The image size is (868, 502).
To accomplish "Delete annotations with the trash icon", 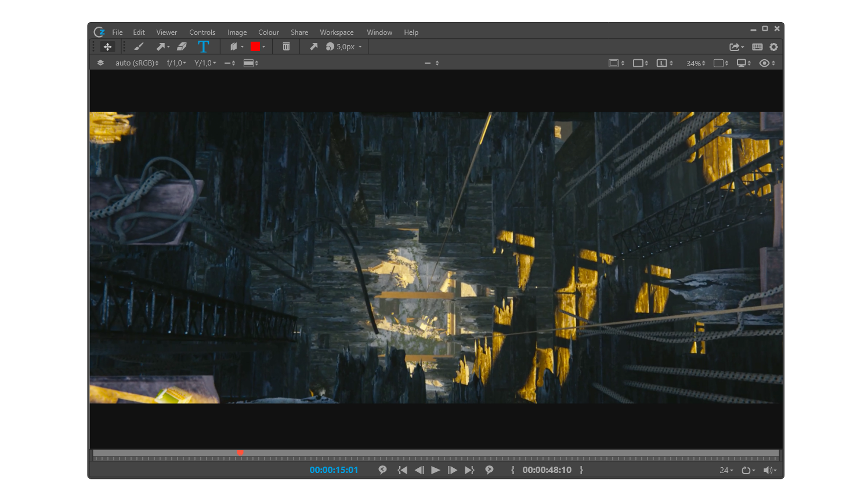I will point(286,47).
